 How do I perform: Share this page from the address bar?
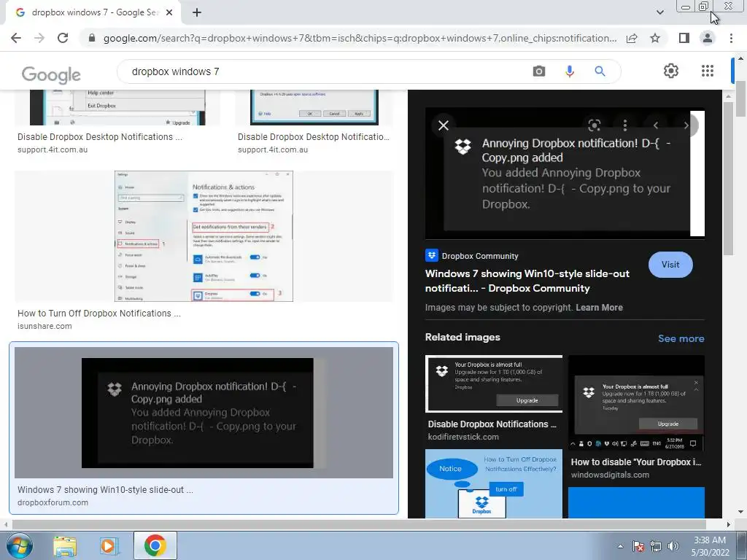(x=632, y=38)
